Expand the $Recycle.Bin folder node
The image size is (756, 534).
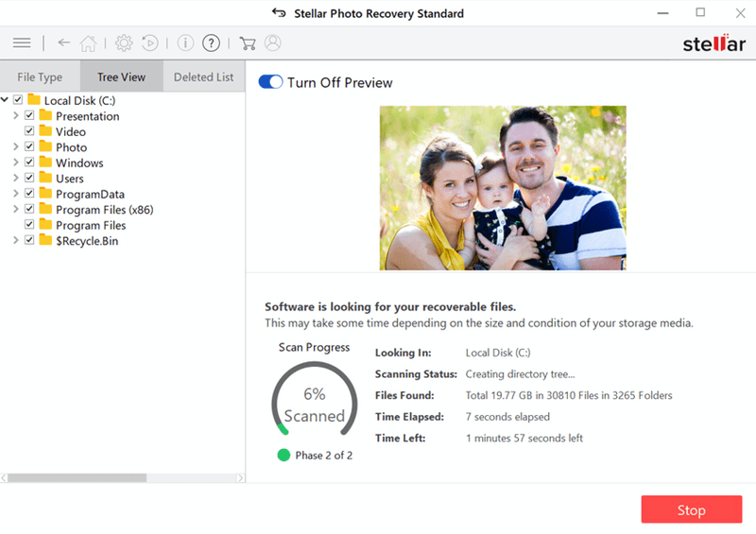pos(16,240)
